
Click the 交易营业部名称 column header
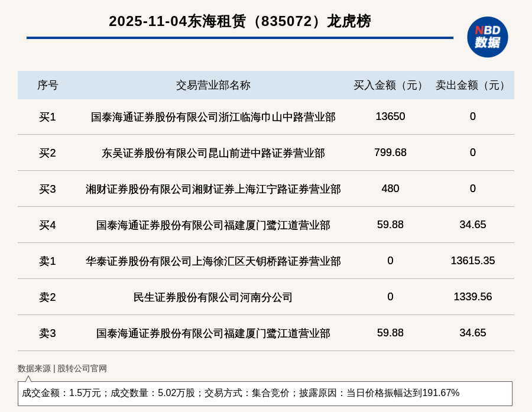tap(213, 85)
